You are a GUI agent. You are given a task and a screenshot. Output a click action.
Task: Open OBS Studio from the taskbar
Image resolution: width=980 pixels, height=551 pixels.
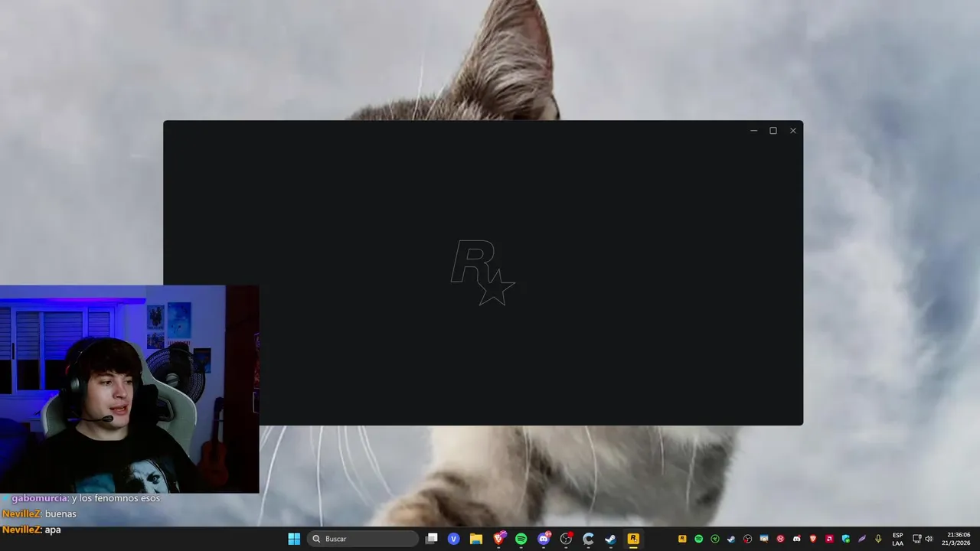566,539
